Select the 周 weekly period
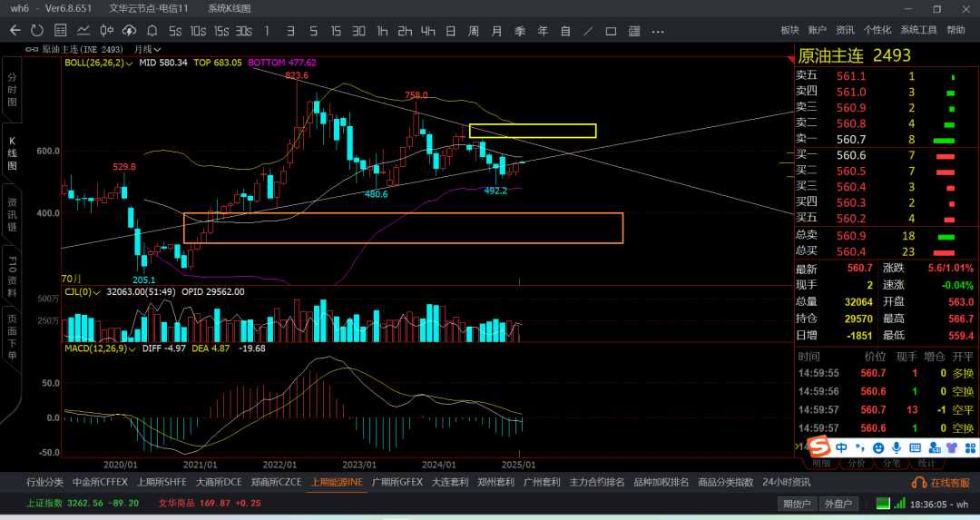Viewport: 980px width, 520px height. tap(474, 31)
